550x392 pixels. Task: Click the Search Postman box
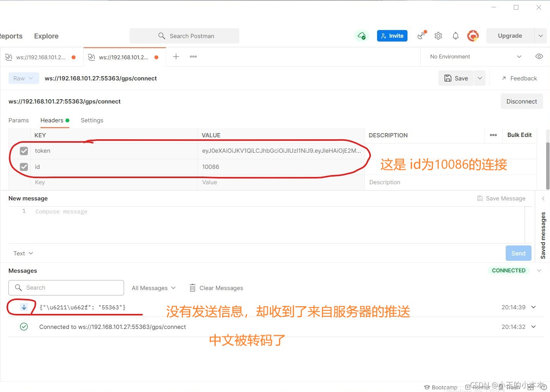(184, 36)
